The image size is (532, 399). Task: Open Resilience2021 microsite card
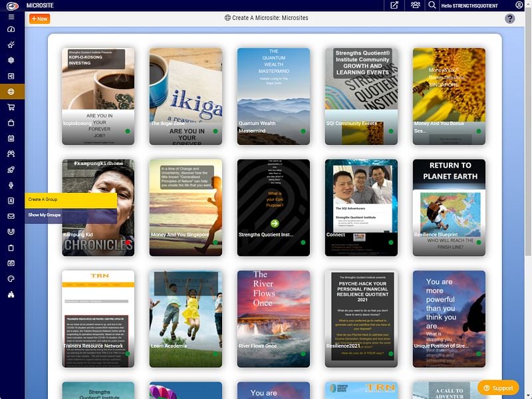361,319
